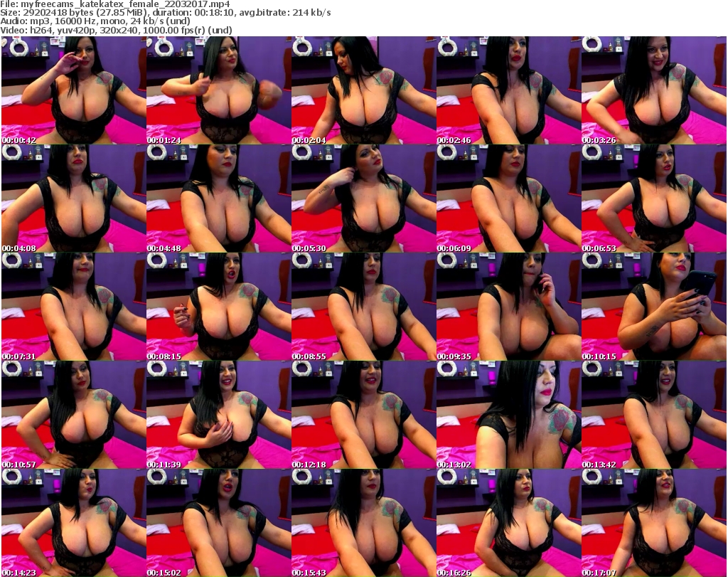Select the thumbnail stamped 00:15:43
The width and height of the screenshot is (728, 577).
tap(363, 523)
